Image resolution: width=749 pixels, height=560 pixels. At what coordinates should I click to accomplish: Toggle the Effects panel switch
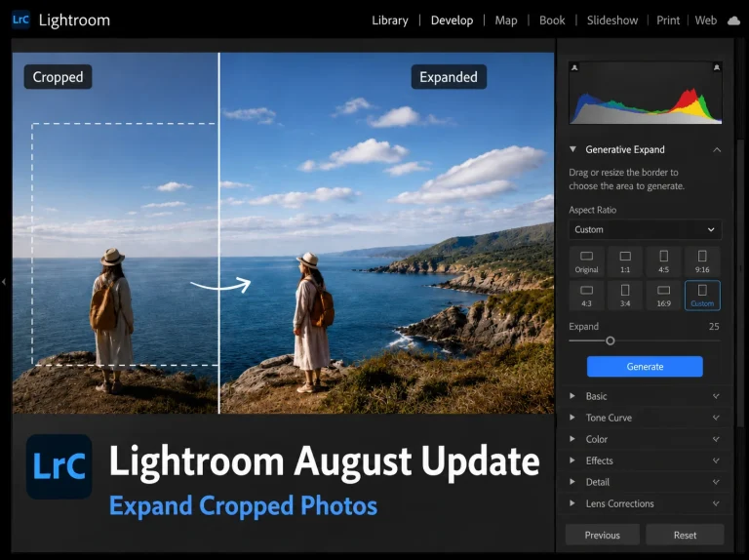[x=716, y=460]
